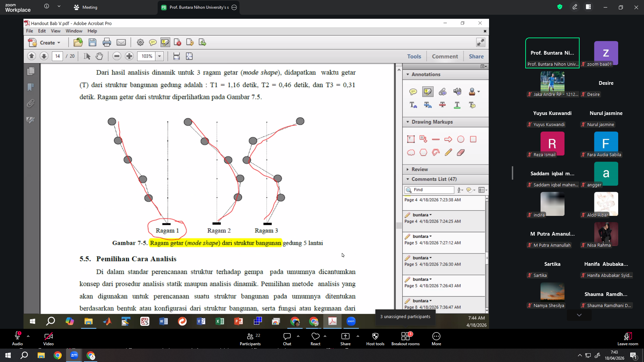Select the Line drawing tool

[x=436, y=139]
